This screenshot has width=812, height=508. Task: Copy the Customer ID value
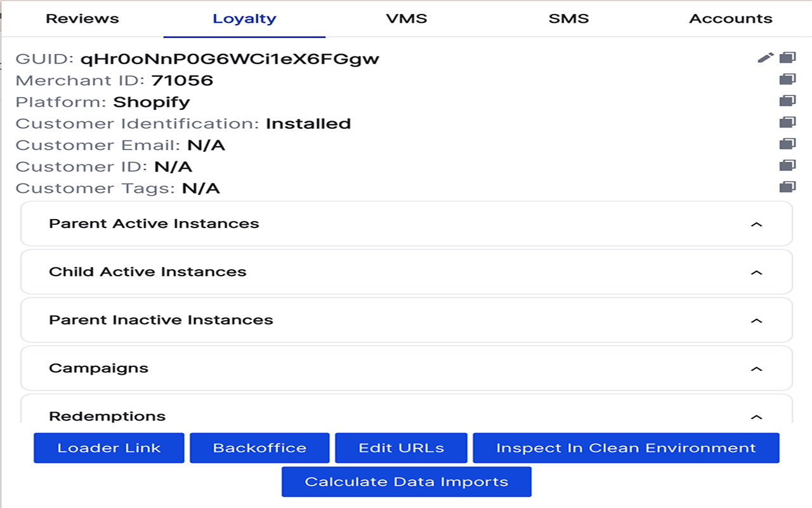787,166
